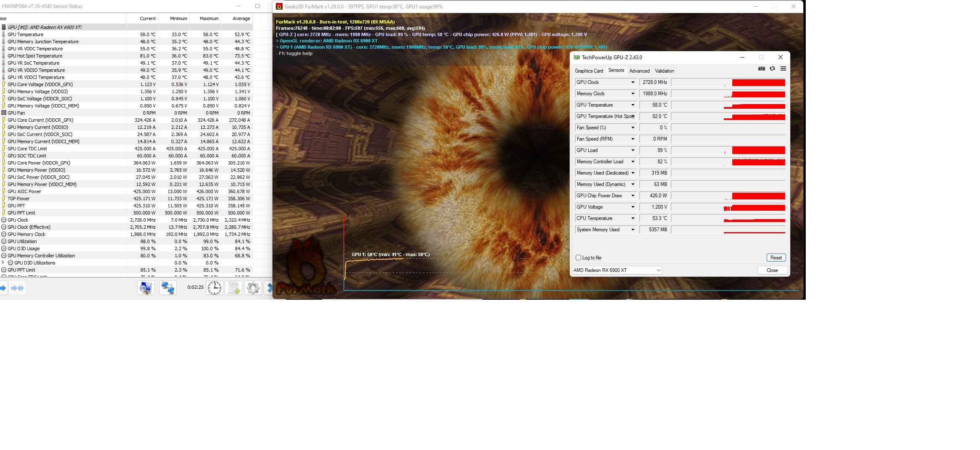Viewport: 980px width, 450px height.
Task: Click GPU PPT 425.310 W current value
Action: click(x=144, y=206)
